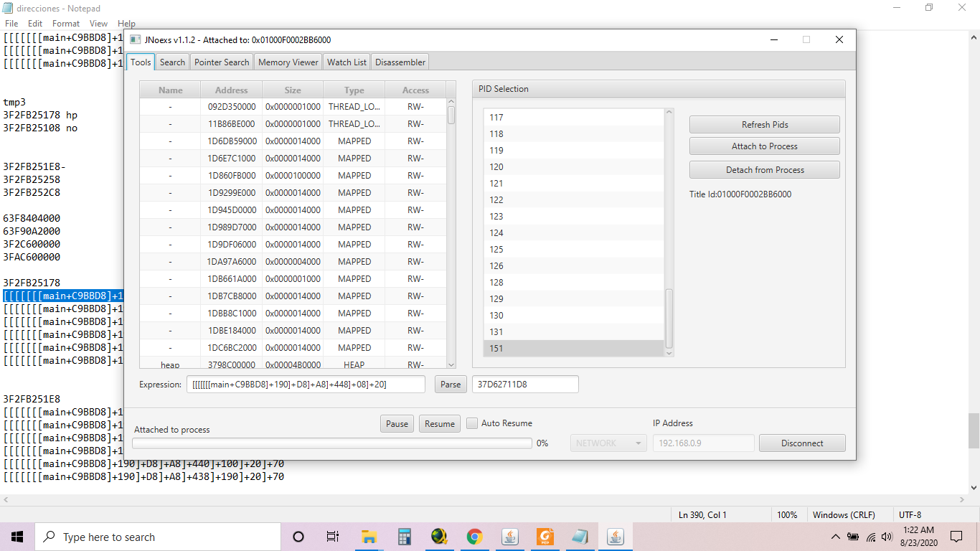Click the 'tmp3' line in Notepad

pyautogui.click(x=14, y=103)
